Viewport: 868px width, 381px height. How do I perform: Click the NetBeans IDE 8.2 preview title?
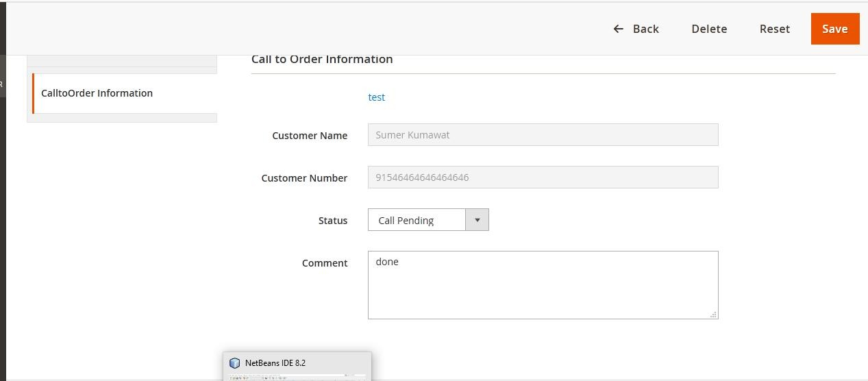[x=275, y=363]
